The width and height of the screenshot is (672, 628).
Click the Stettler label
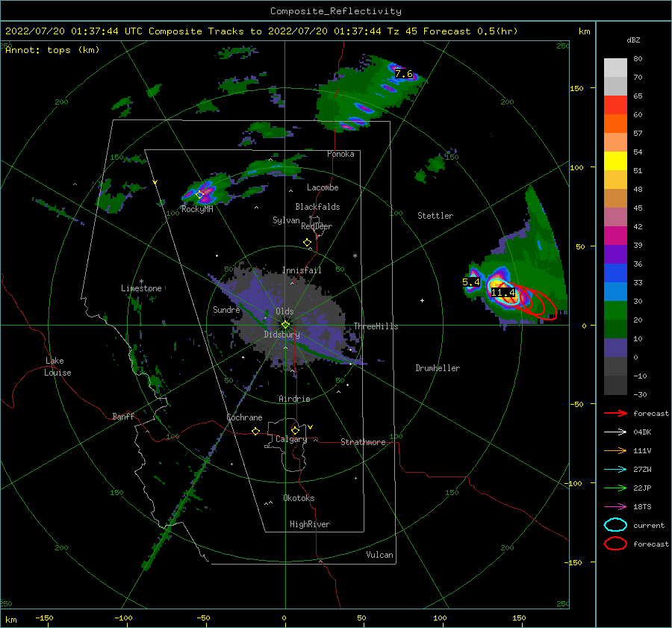tap(435, 216)
